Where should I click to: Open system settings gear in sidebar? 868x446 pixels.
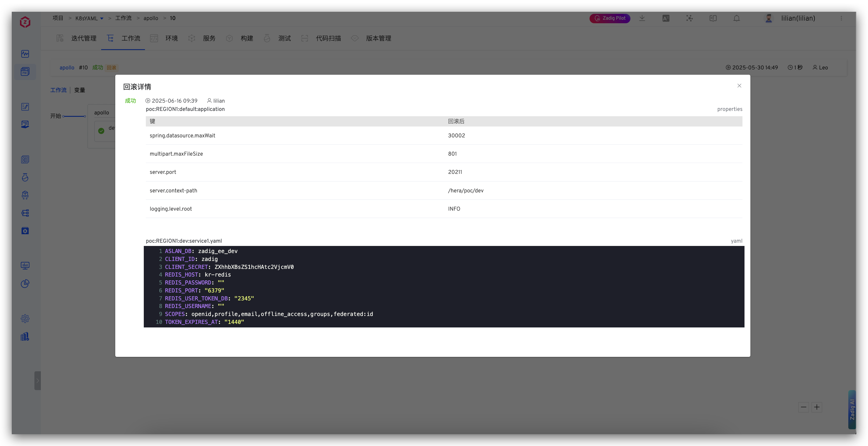25,319
